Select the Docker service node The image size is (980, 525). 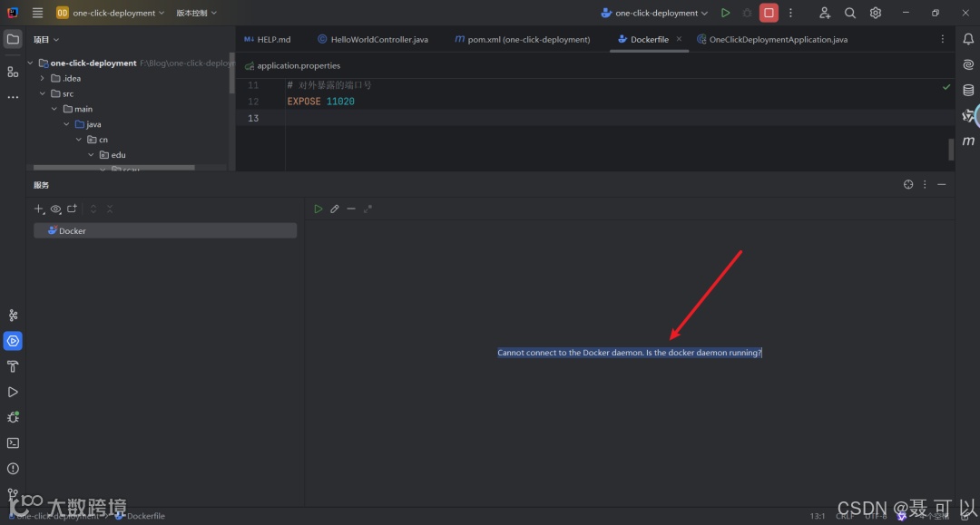[165, 231]
